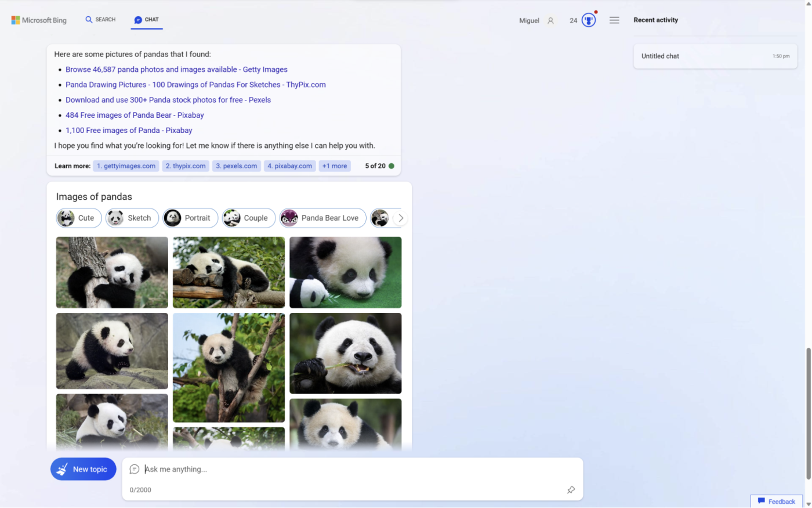Click in the Ask me anything field

point(348,469)
